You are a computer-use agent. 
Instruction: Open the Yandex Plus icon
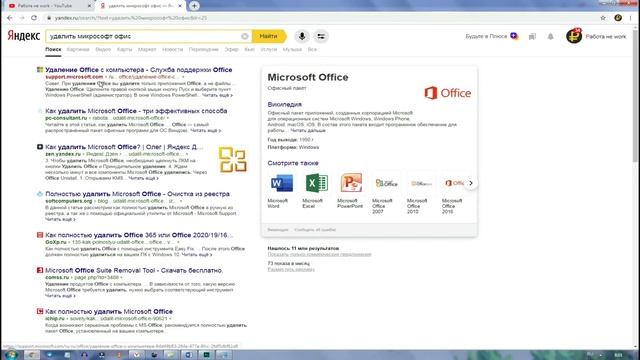(514, 36)
